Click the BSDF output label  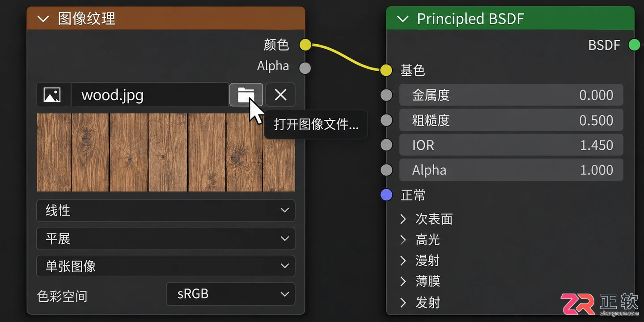pyautogui.click(x=604, y=45)
